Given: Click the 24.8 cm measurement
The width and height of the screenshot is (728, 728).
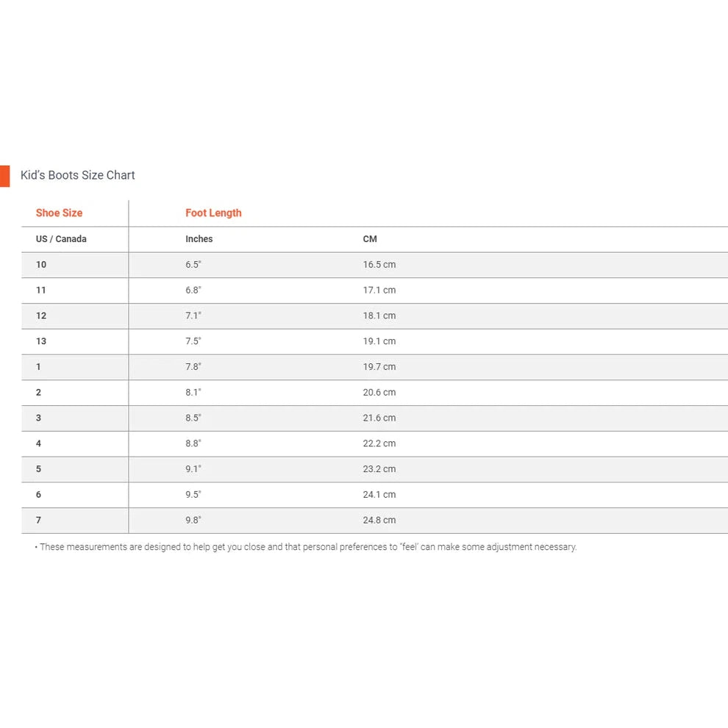Looking at the screenshot, I should click(379, 520).
